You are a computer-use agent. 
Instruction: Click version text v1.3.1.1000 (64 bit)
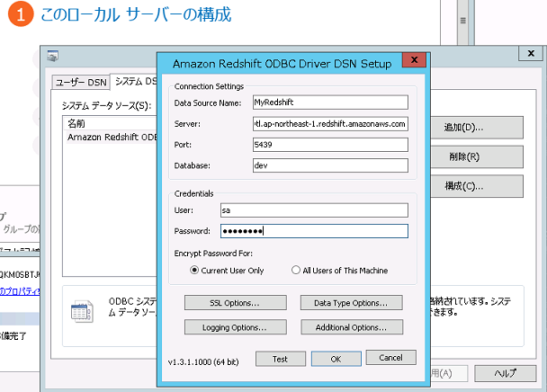click(x=203, y=362)
